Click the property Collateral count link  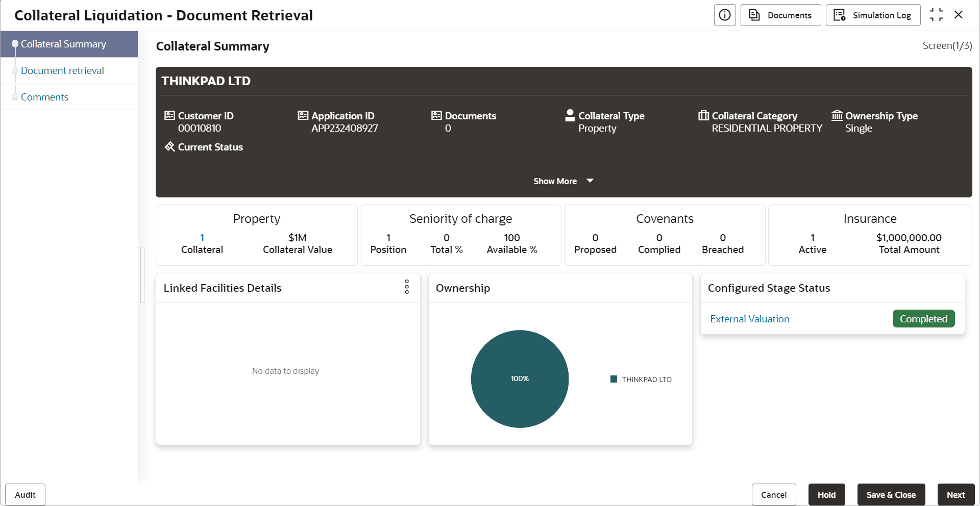pos(202,238)
